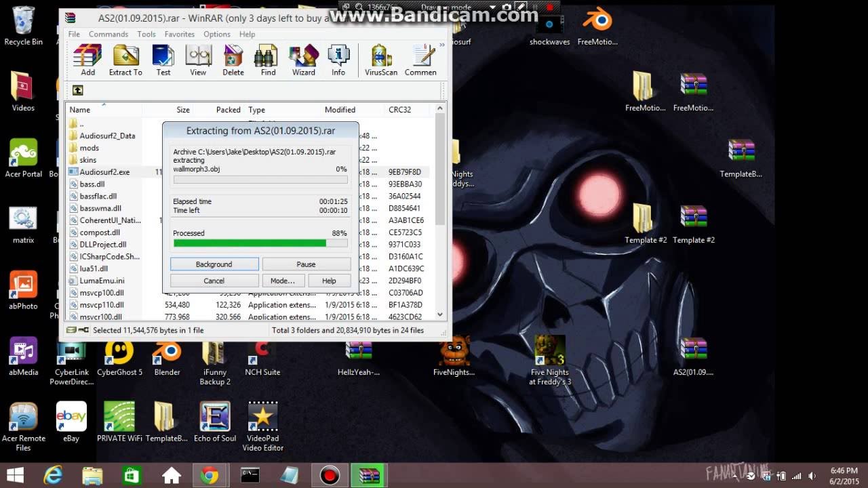Click the Test archive toolbar icon

(163, 60)
